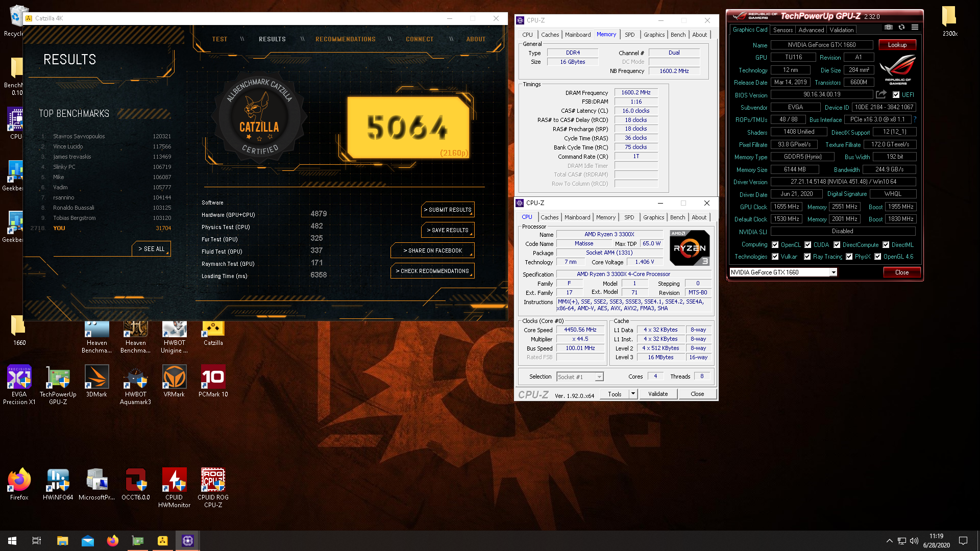Open GPU selection dropdown in GPU-Z
Viewport: 980px width, 551px height.
pyautogui.click(x=833, y=272)
